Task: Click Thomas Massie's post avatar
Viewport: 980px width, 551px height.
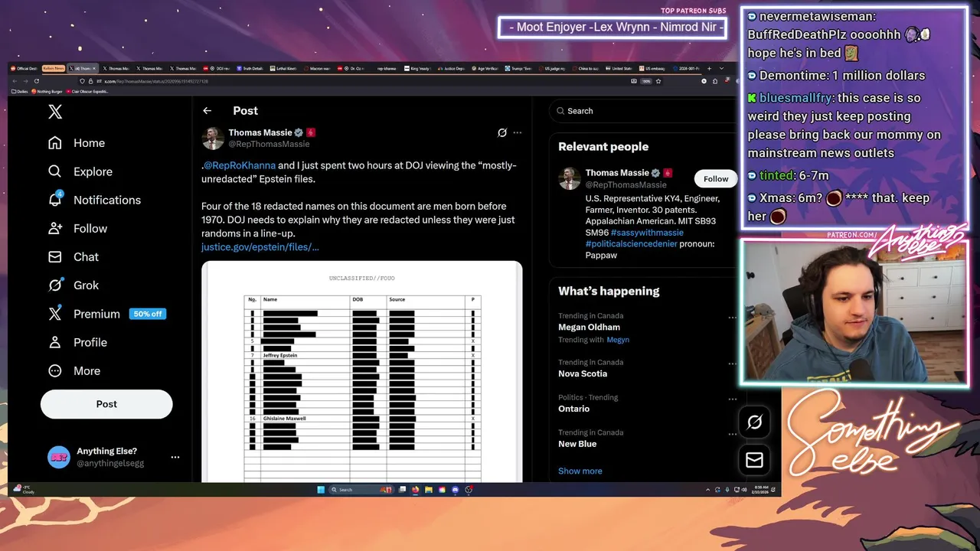Action: coord(213,138)
